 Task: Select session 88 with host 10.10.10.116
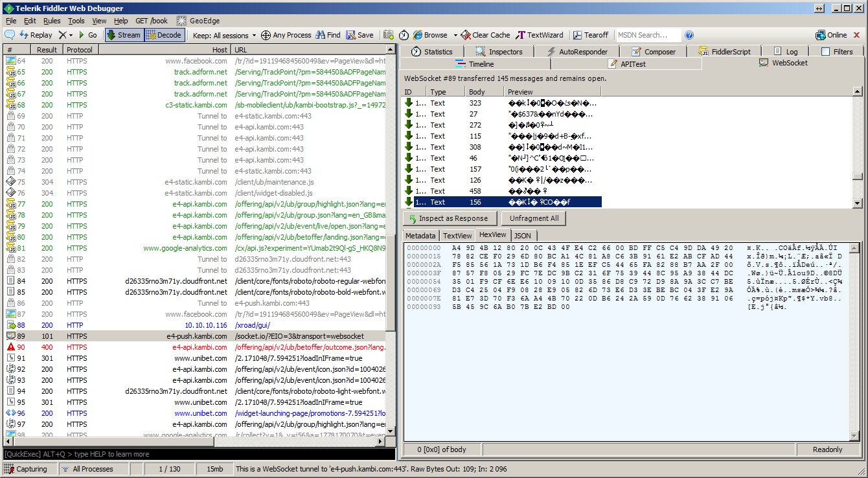coord(194,325)
